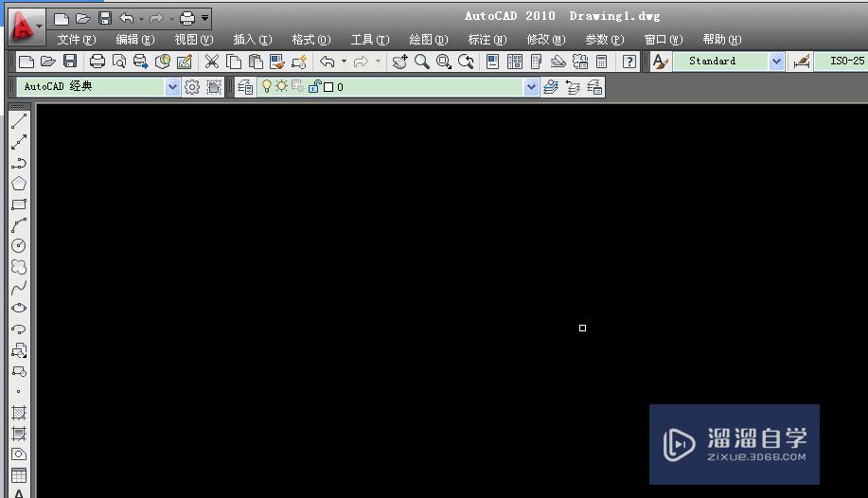Click the Paste icon in Standard toolbar
The width and height of the screenshot is (868, 498).
click(256, 62)
